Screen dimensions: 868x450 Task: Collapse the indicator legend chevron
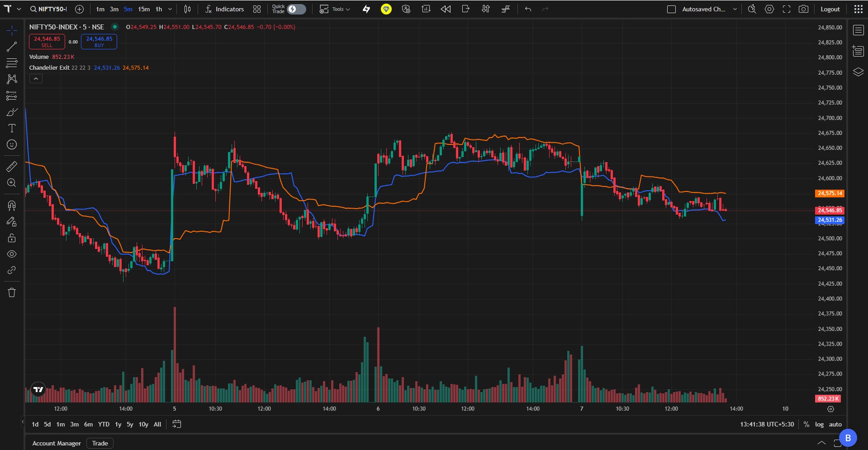[36, 79]
